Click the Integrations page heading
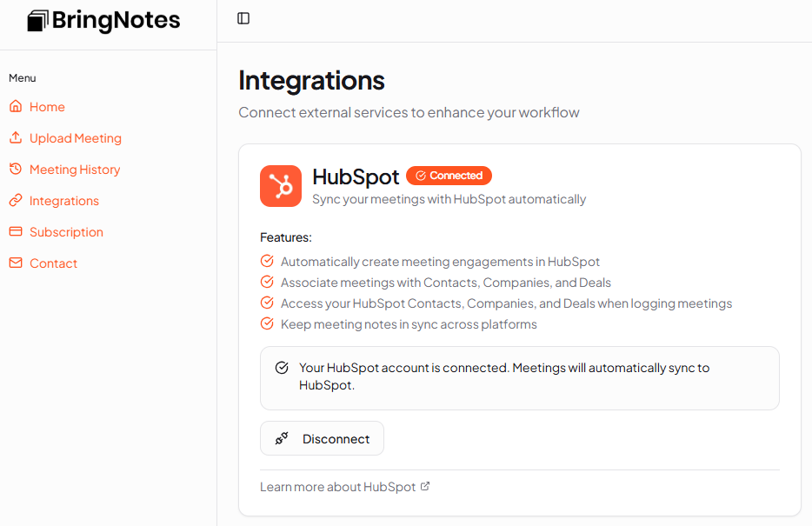This screenshot has width=812, height=526. coord(311,80)
